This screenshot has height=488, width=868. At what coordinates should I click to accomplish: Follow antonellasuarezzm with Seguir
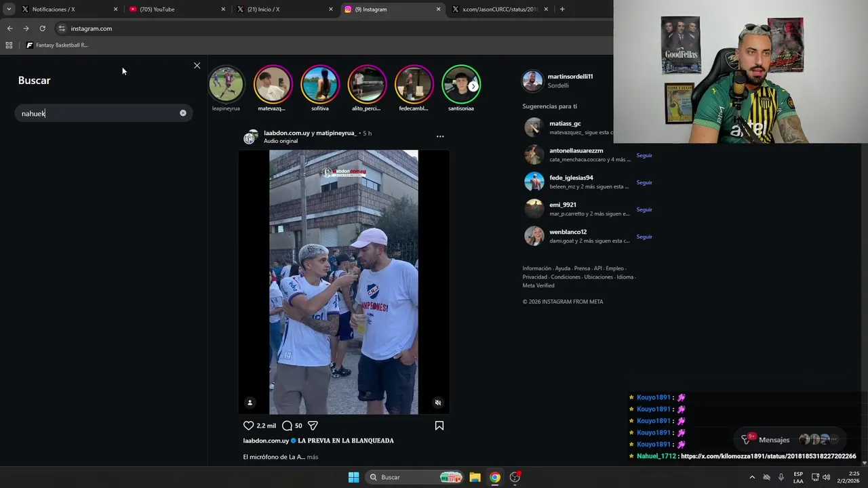644,155
